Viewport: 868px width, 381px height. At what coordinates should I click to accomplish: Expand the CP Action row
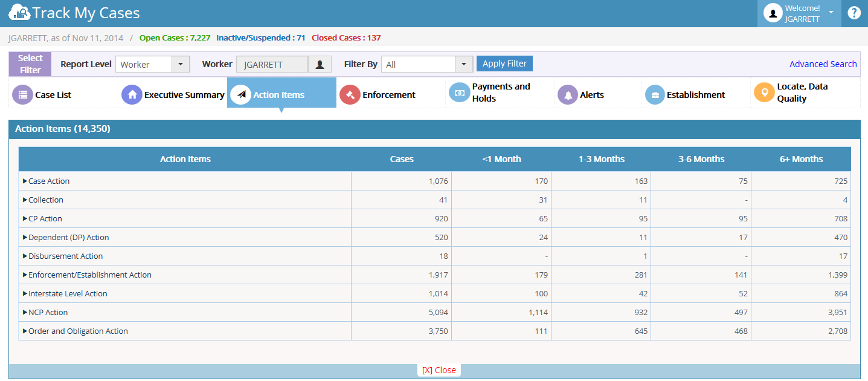coord(25,218)
